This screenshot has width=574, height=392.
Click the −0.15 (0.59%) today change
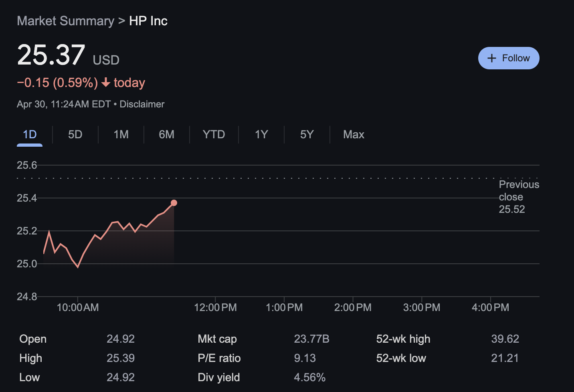click(x=81, y=83)
